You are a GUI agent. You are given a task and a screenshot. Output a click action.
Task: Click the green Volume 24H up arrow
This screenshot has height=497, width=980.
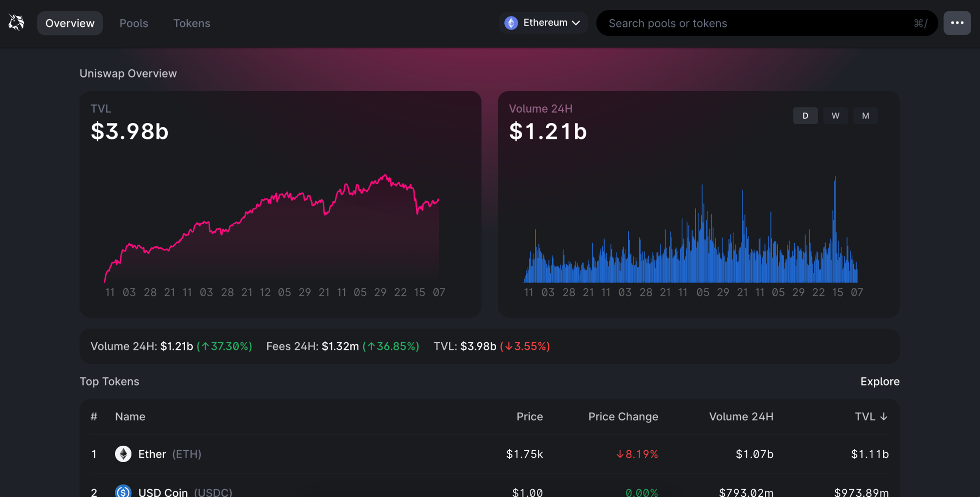(x=205, y=346)
